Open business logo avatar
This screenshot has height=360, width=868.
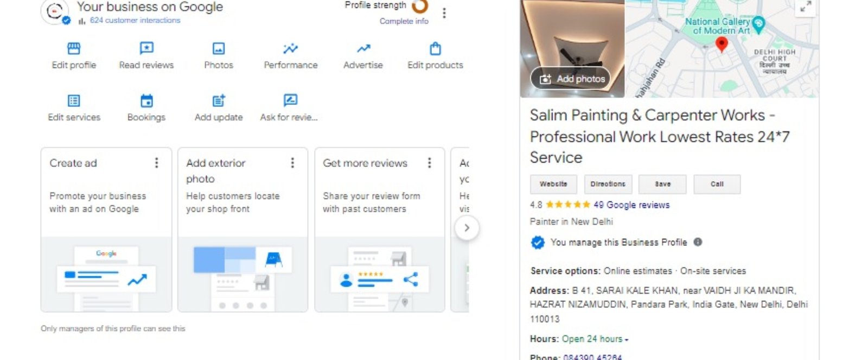[54, 11]
